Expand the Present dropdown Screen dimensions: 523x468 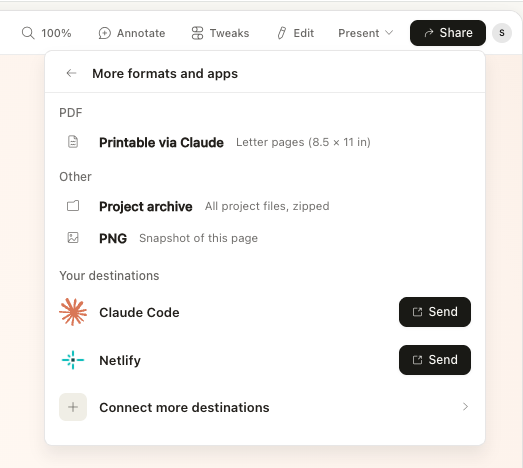366,33
